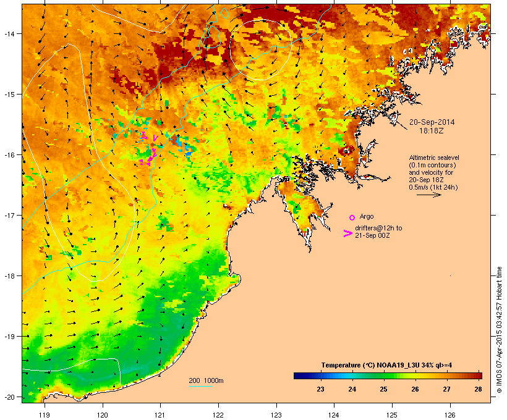
Task: Click the 'Altimetric sealevel' caption text
Action: (x=434, y=157)
